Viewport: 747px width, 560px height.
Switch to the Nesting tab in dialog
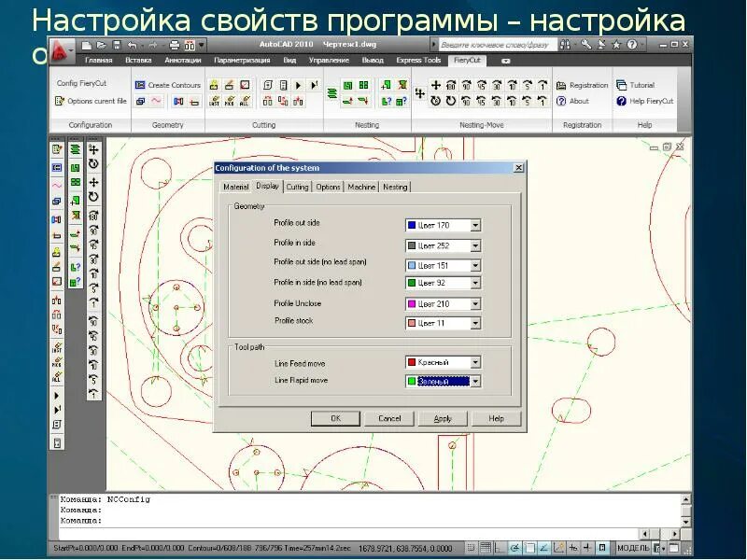coord(395,187)
